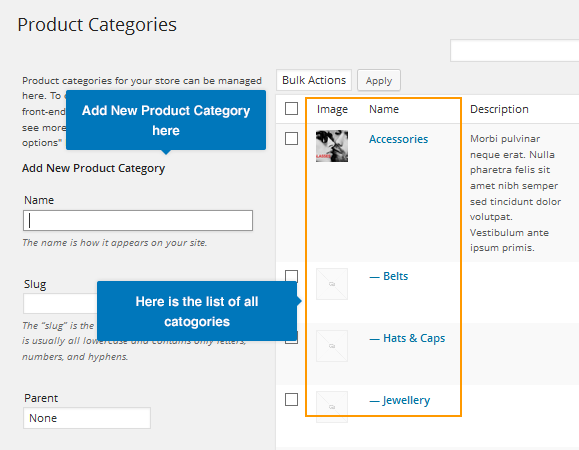Click the Hats & Caps placeholder image
Screen dimensions: 579x450
click(332, 346)
